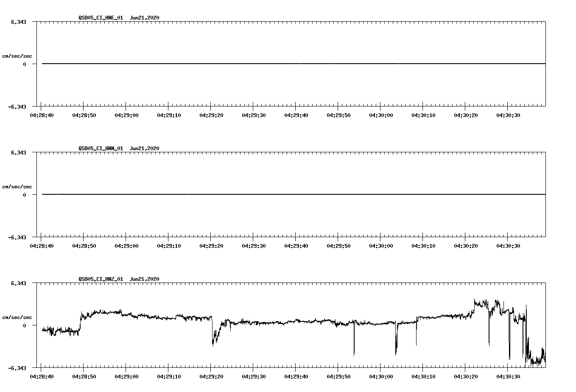Click cm/sec/sec unit label on HNE plot
This screenshot has width=576, height=392.
[17, 56]
